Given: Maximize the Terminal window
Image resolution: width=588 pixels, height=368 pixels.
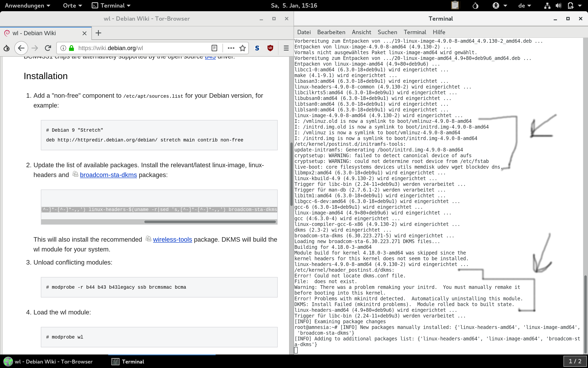Looking at the screenshot, I should pos(568,19).
